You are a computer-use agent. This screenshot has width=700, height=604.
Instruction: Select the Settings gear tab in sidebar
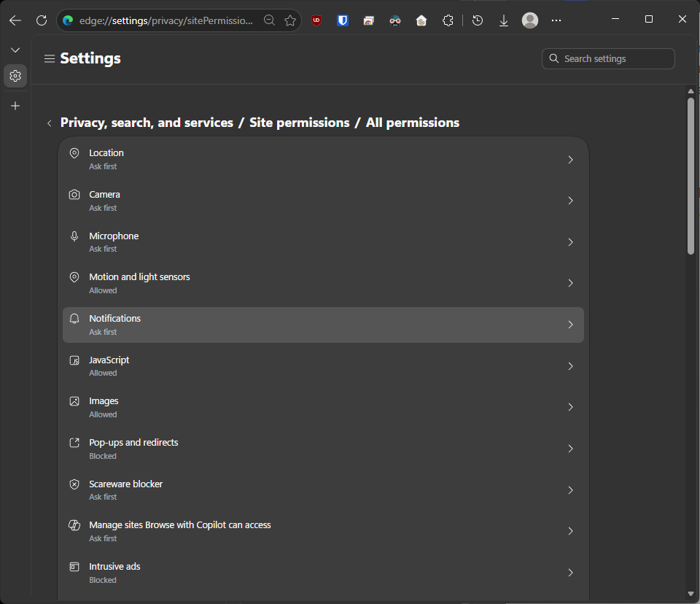point(15,76)
